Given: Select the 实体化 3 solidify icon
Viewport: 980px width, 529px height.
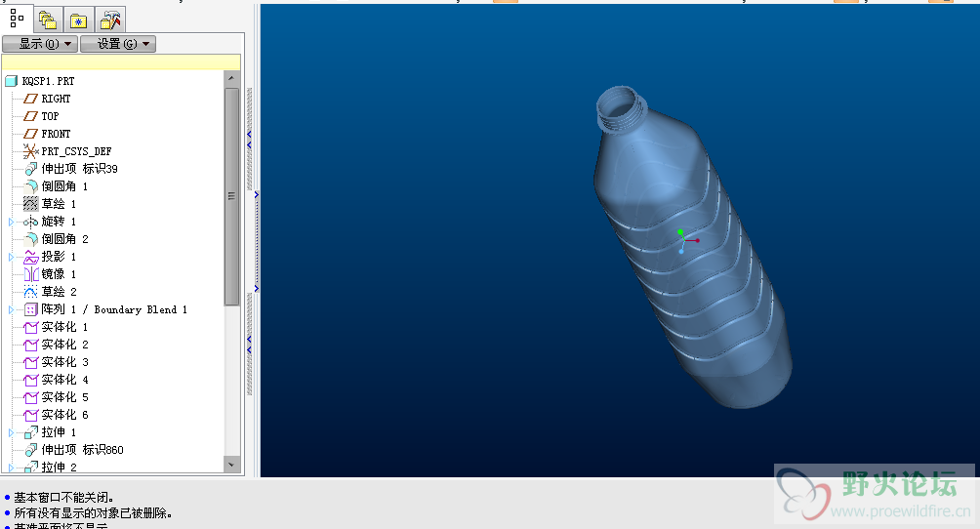Looking at the screenshot, I should [x=30, y=362].
